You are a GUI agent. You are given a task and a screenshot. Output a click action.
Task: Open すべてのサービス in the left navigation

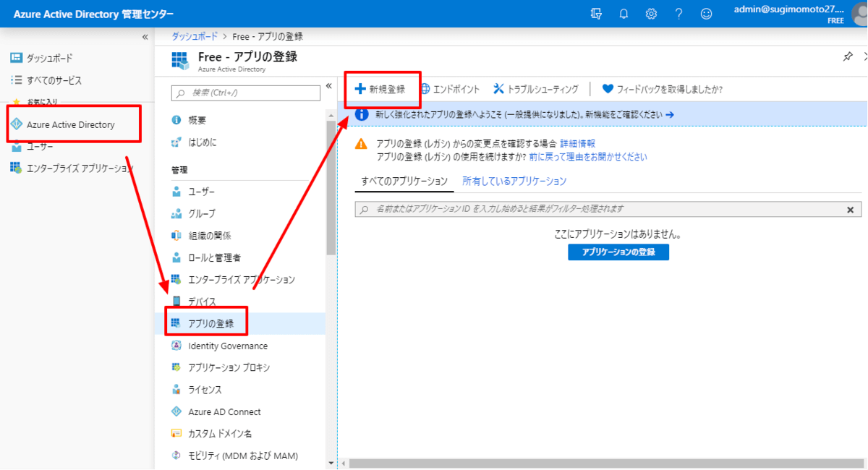[x=54, y=80]
